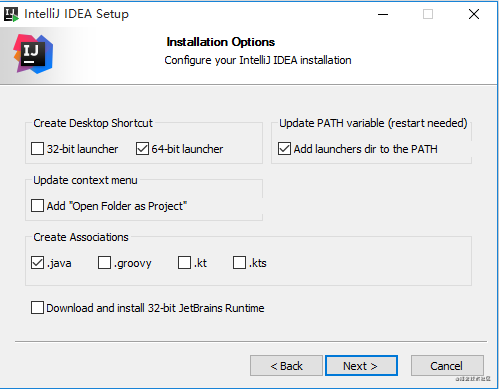Check the .kts association box

coord(239,263)
